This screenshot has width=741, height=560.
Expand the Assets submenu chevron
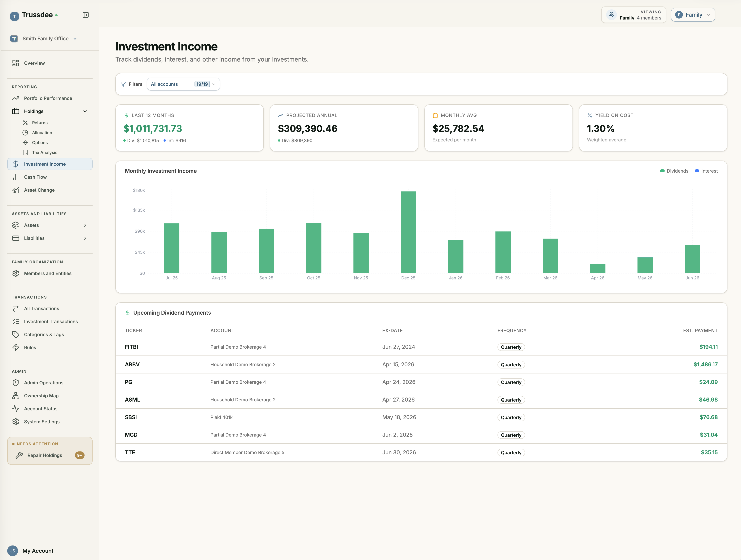[85, 225]
